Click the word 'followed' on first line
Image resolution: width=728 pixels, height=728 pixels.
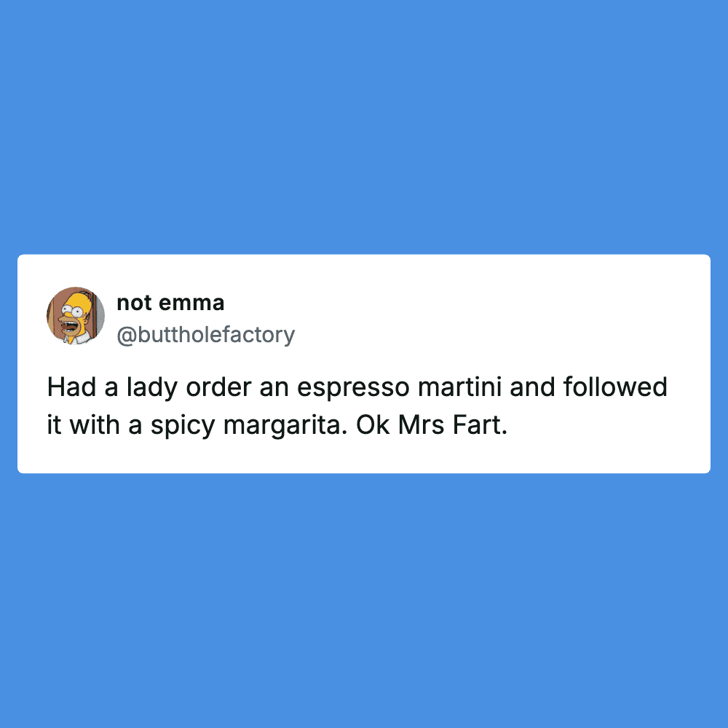[614, 387]
